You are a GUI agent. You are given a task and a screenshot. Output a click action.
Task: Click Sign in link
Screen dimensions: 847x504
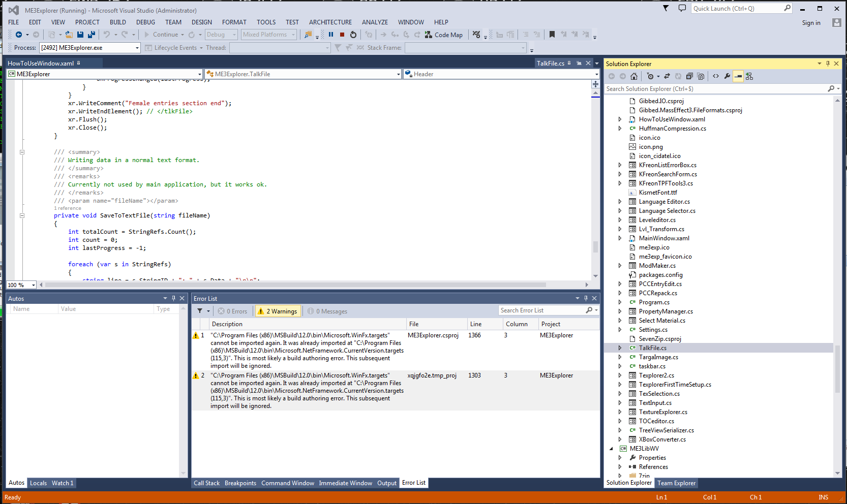pos(811,23)
